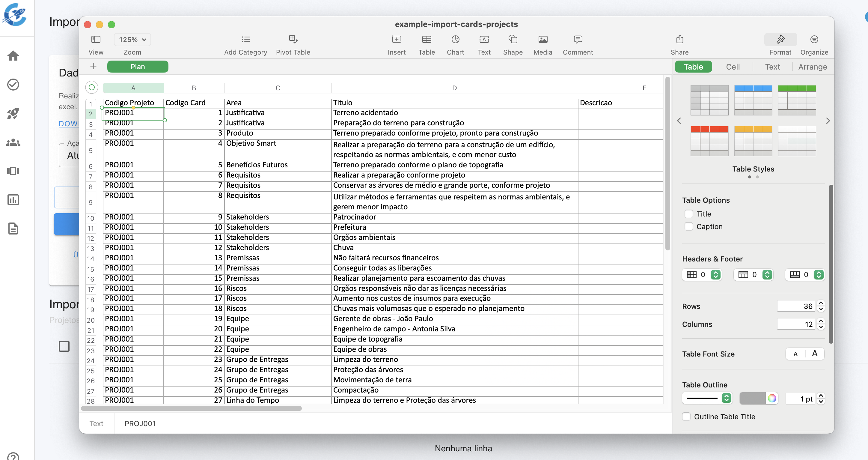
Task: Show next table styles with right chevron
Action: click(x=828, y=121)
